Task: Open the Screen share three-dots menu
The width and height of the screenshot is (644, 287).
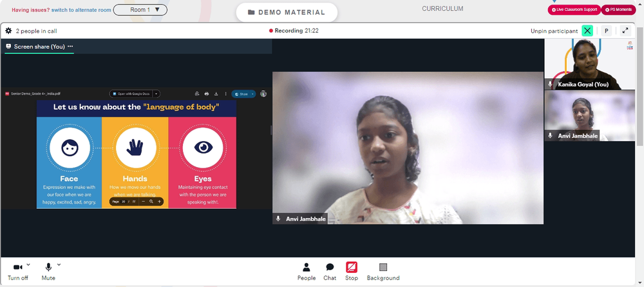Action: click(x=70, y=46)
